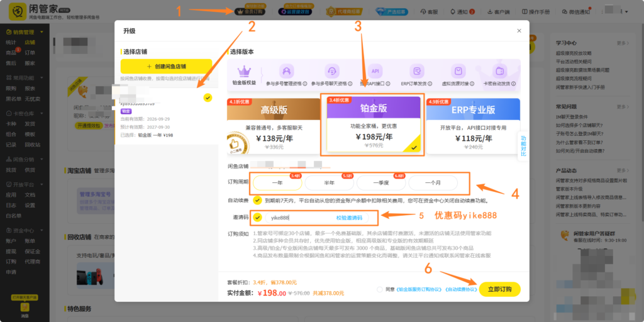The width and height of the screenshot is (644, 322).
Task: Click the API接口 benefit icon
Action: click(375, 71)
